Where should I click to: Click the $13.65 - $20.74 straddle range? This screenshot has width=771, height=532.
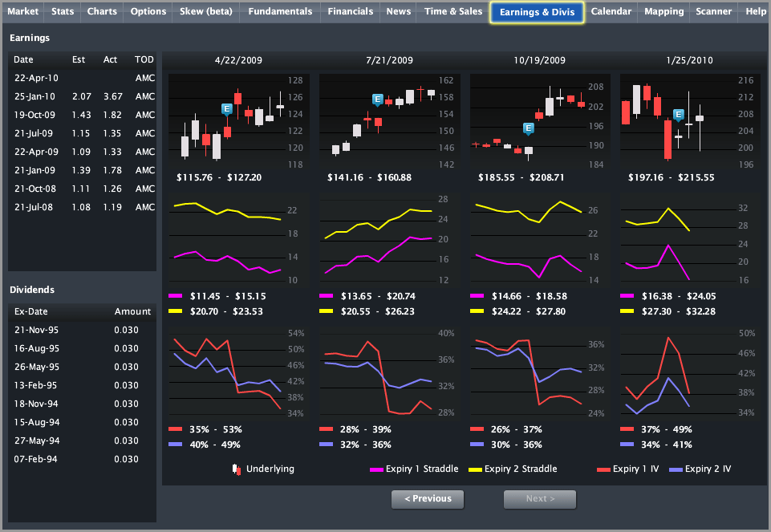(x=378, y=296)
